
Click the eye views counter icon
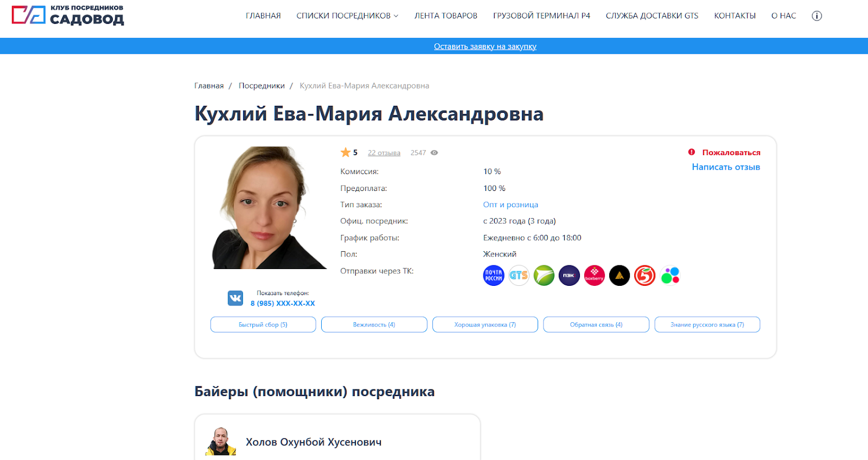(x=434, y=153)
